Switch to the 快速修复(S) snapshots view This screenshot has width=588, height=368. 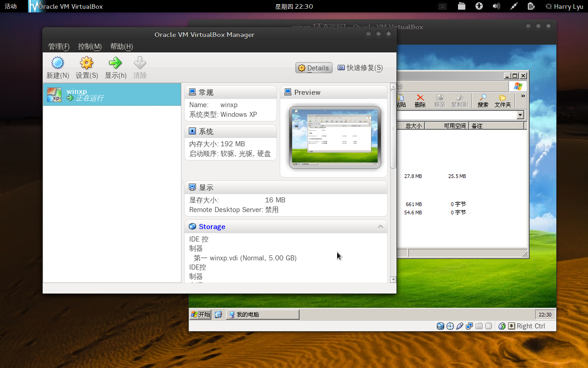pyautogui.click(x=360, y=68)
